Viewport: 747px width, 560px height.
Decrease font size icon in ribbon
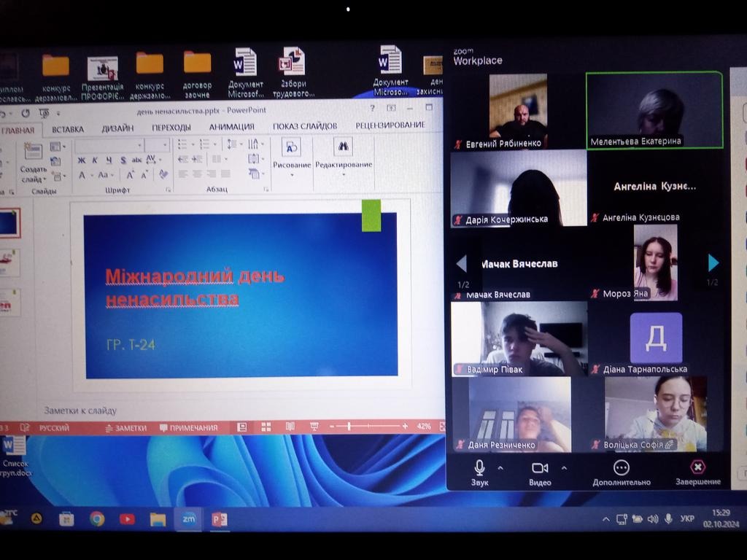tap(144, 175)
